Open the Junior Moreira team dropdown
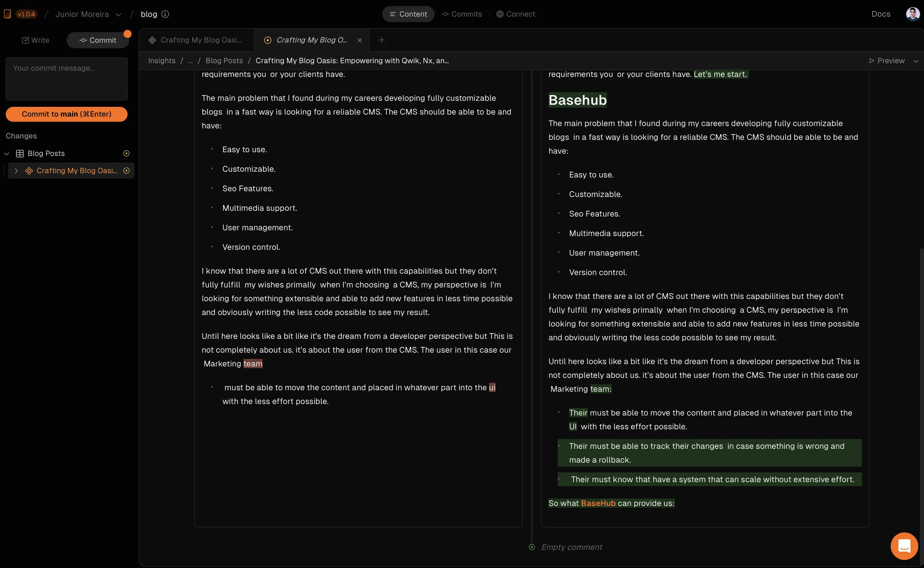 coord(88,14)
